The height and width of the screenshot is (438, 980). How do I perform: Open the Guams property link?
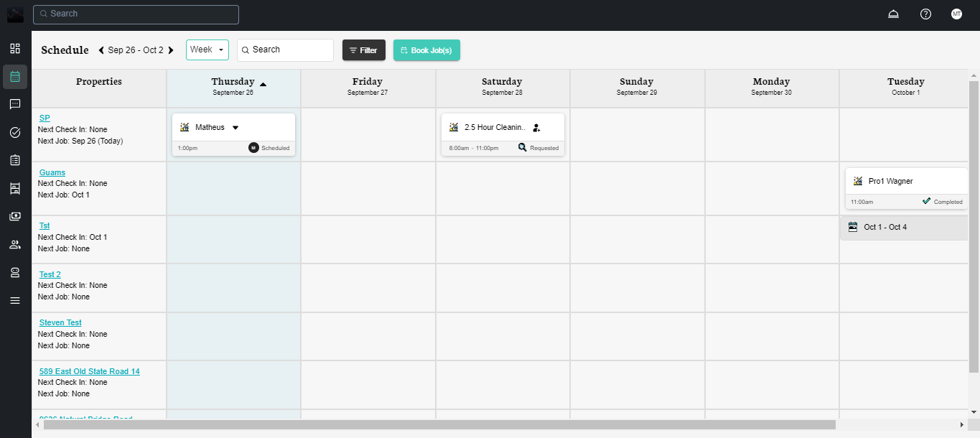pos(52,172)
